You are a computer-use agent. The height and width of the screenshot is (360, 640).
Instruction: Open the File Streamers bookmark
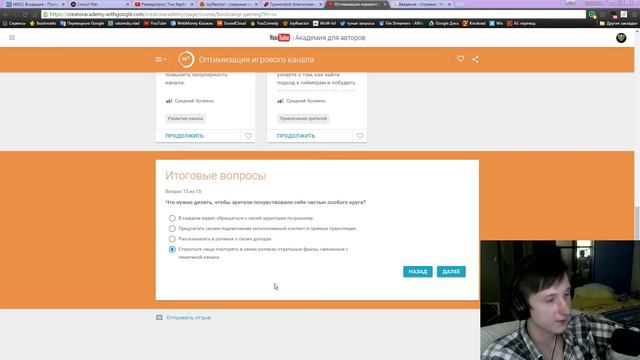coord(401,23)
